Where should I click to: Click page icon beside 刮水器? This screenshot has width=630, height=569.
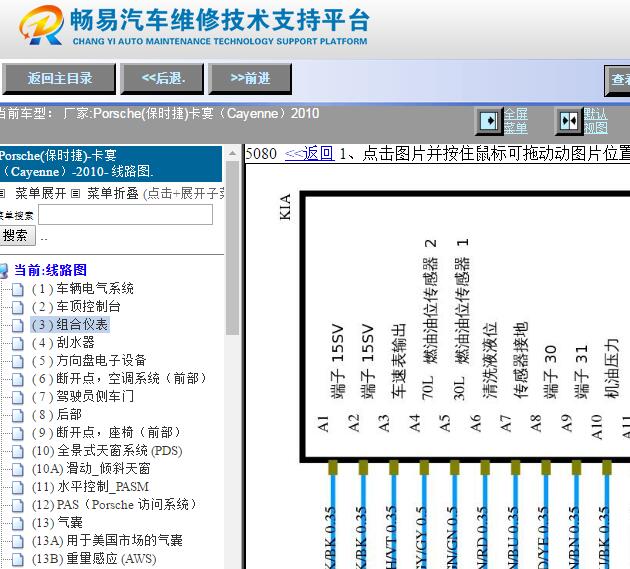17,343
